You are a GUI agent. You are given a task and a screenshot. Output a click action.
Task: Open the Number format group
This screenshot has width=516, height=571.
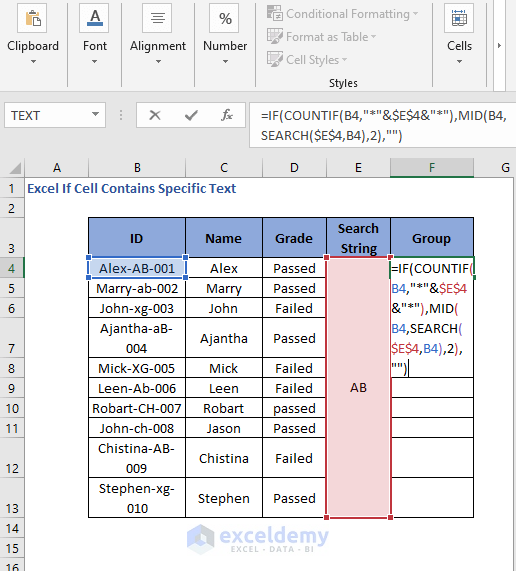coord(225,35)
